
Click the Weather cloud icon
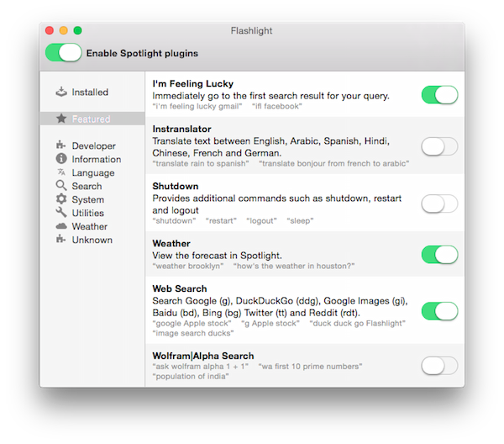coord(61,226)
